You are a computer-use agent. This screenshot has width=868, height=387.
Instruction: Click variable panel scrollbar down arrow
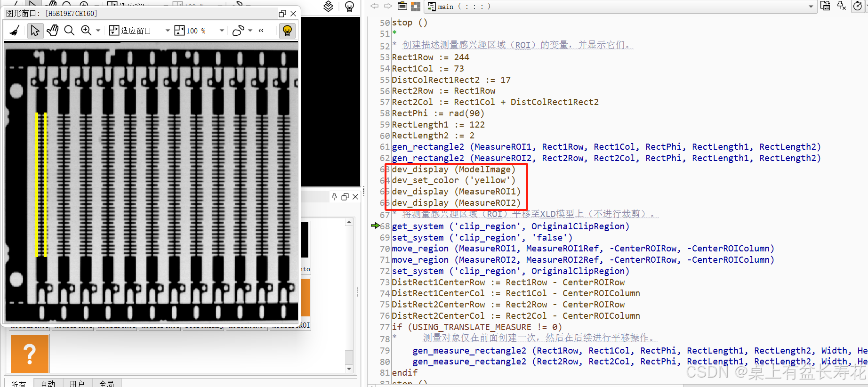(x=349, y=369)
